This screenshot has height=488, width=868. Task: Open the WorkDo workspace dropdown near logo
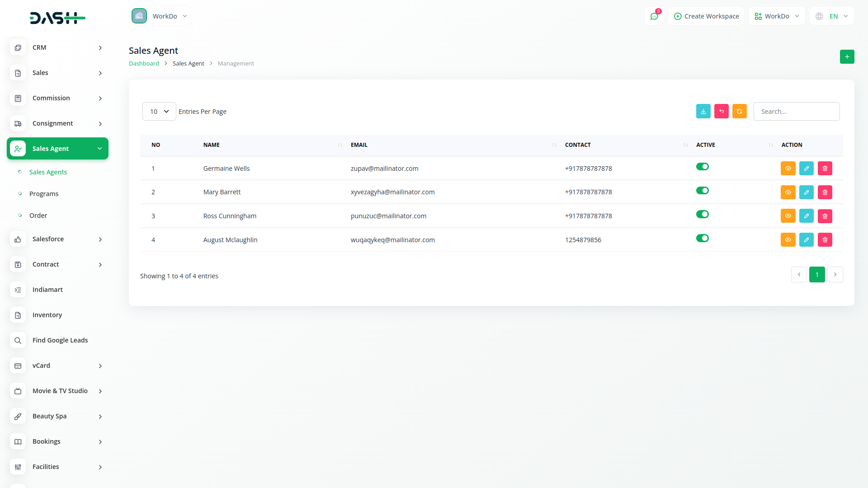click(x=160, y=16)
